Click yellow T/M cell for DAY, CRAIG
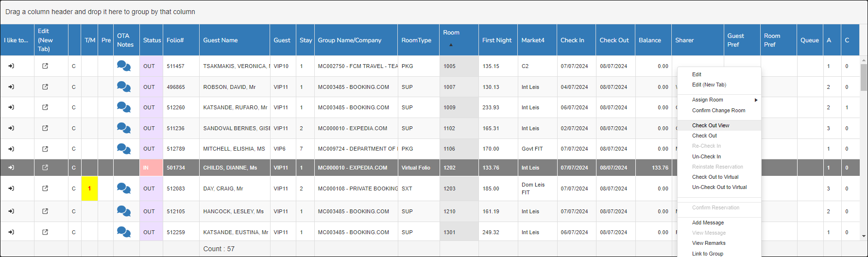 [89, 188]
